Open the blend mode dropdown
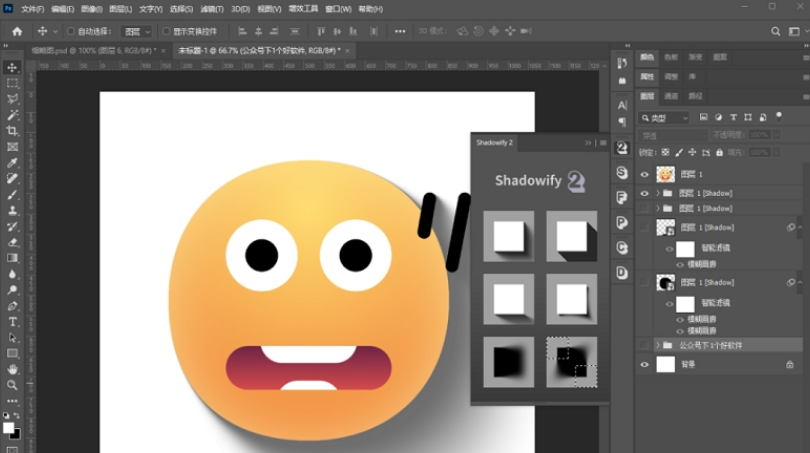Viewport: 810px width, 453px height. pos(673,135)
